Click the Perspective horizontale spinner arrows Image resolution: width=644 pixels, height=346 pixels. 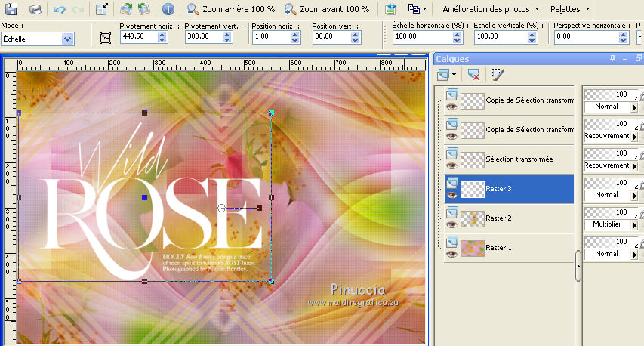click(624, 37)
